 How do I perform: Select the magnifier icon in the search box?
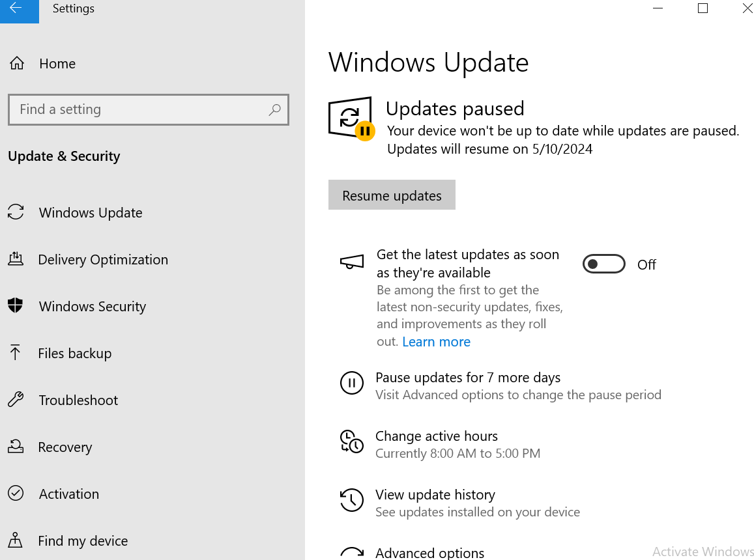click(x=274, y=110)
